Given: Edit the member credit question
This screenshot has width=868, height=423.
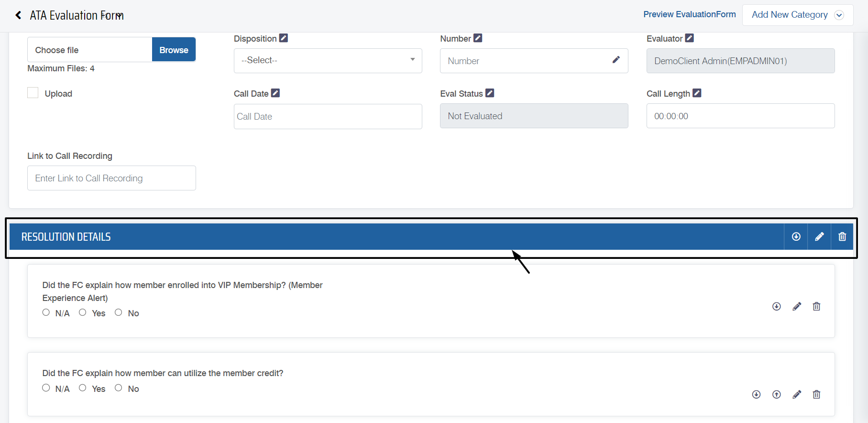Looking at the screenshot, I should [x=797, y=394].
